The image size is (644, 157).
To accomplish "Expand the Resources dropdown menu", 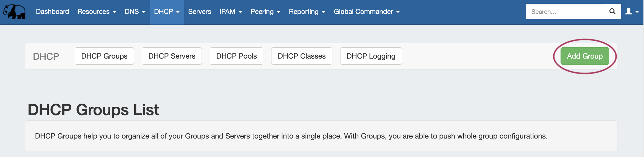I will (97, 12).
